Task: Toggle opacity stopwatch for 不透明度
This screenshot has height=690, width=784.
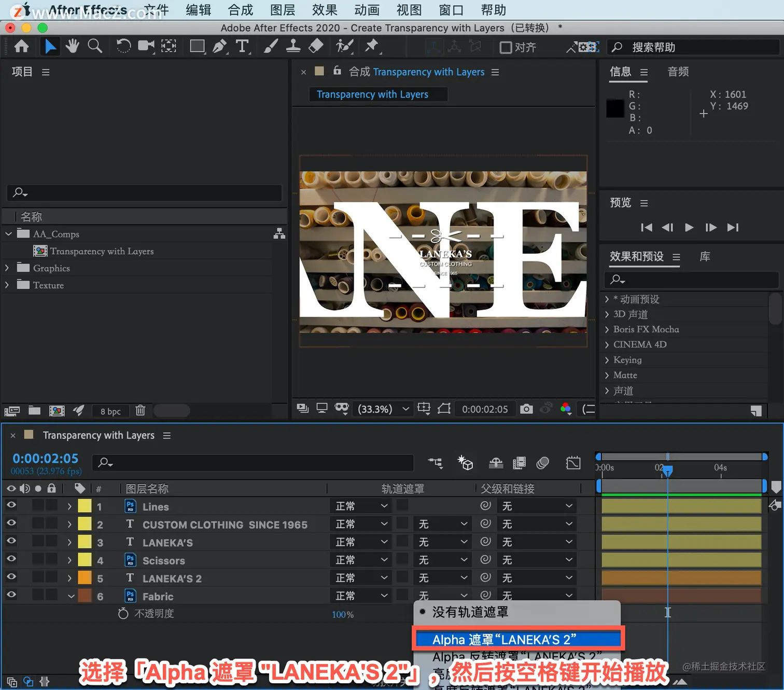Action: point(123,614)
